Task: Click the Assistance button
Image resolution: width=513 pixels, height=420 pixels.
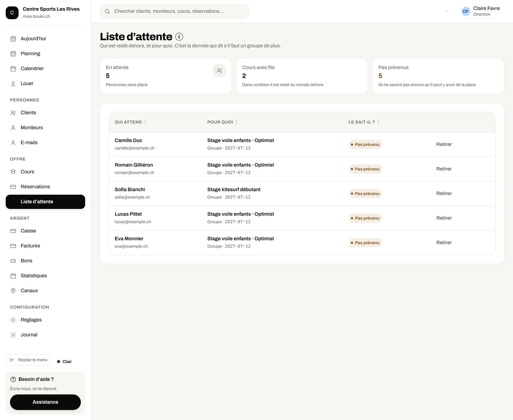Action: click(x=45, y=402)
